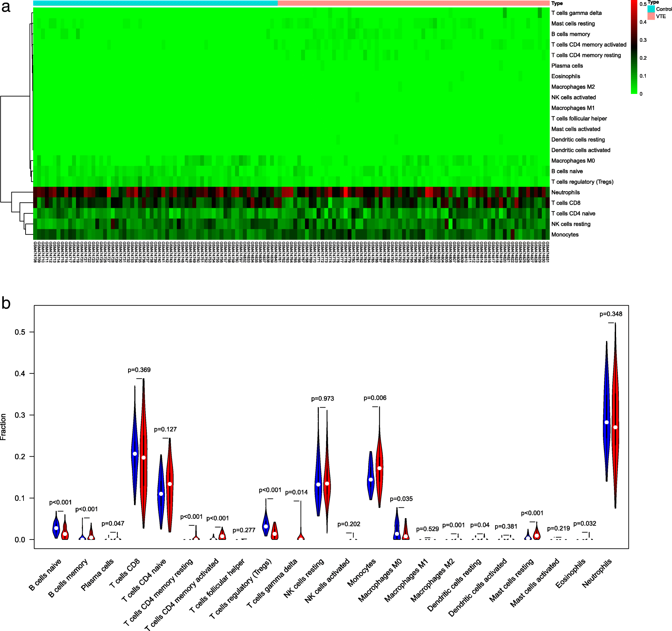This screenshot has width=672, height=631.
Task: Click heatmap row label 'Eosinophils'
Action: 566,76
